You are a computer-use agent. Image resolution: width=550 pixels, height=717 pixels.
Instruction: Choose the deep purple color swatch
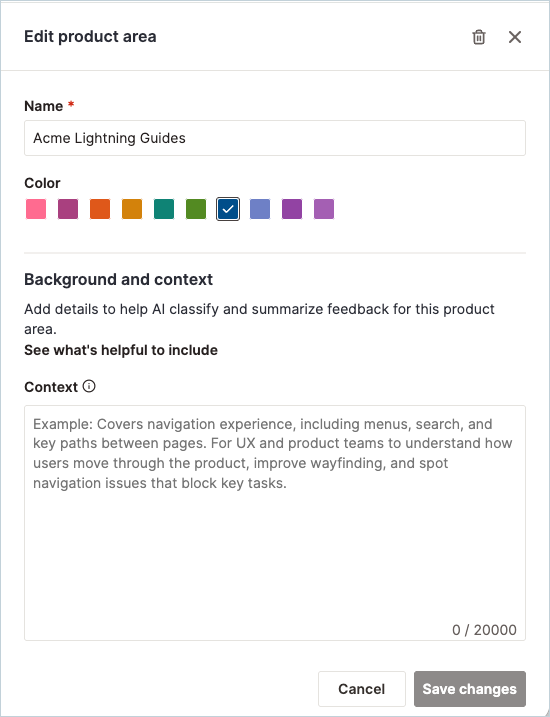click(x=292, y=209)
